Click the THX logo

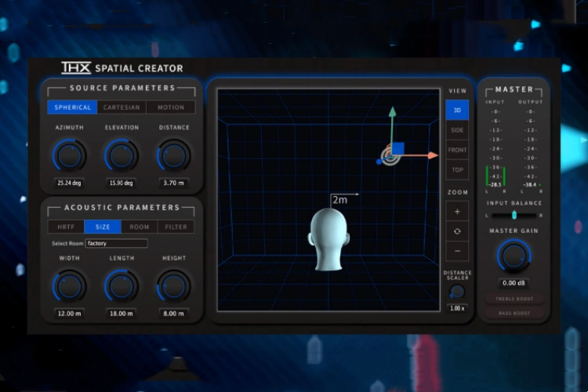pyautogui.click(x=76, y=68)
